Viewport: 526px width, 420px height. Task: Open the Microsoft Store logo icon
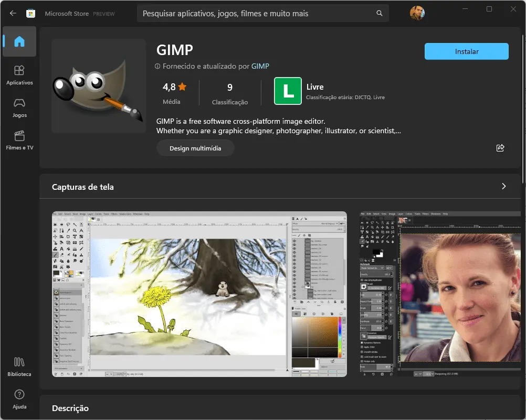pyautogui.click(x=30, y=13)
